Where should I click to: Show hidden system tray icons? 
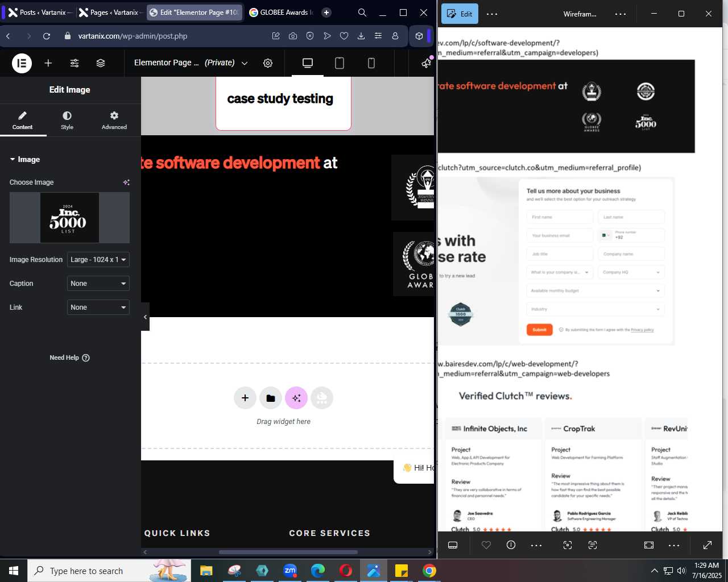[x=655, y=571]
